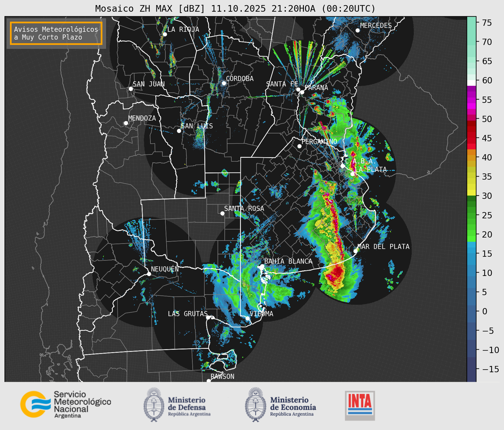Click the map title 'Mosaico ZH MAX [dBZ]'
504x430 pixels.
click(150, 9)
